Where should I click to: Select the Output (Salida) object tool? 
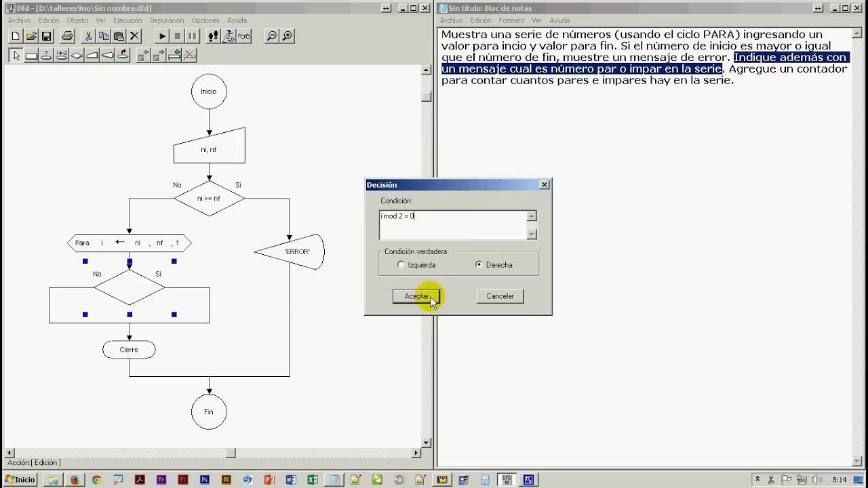tap(107, 56)
